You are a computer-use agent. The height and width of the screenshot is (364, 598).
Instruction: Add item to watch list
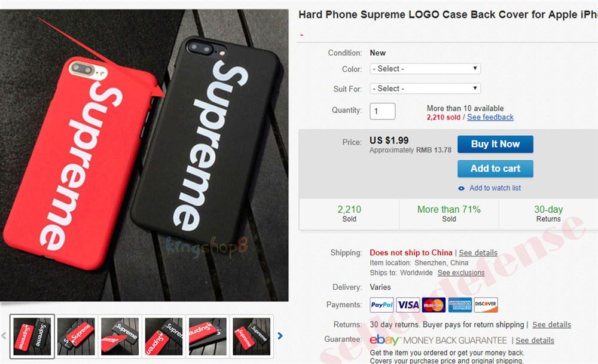point(495,188)
